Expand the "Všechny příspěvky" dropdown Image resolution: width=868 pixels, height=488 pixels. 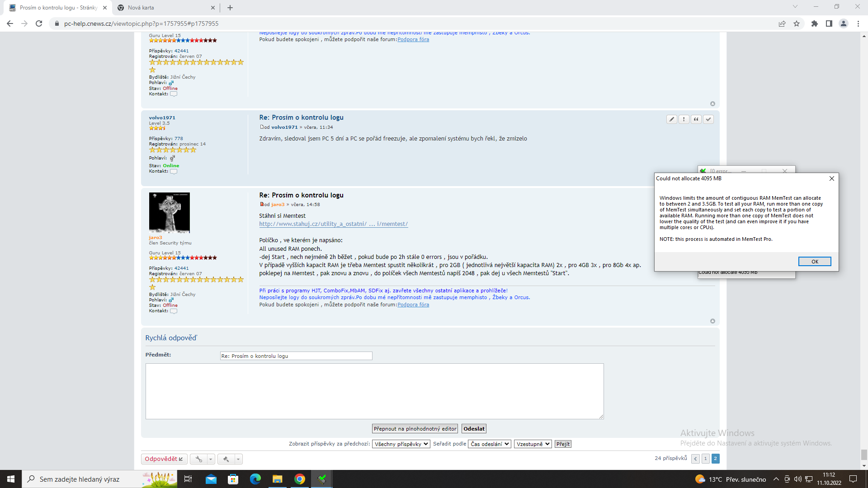[401, 444]
